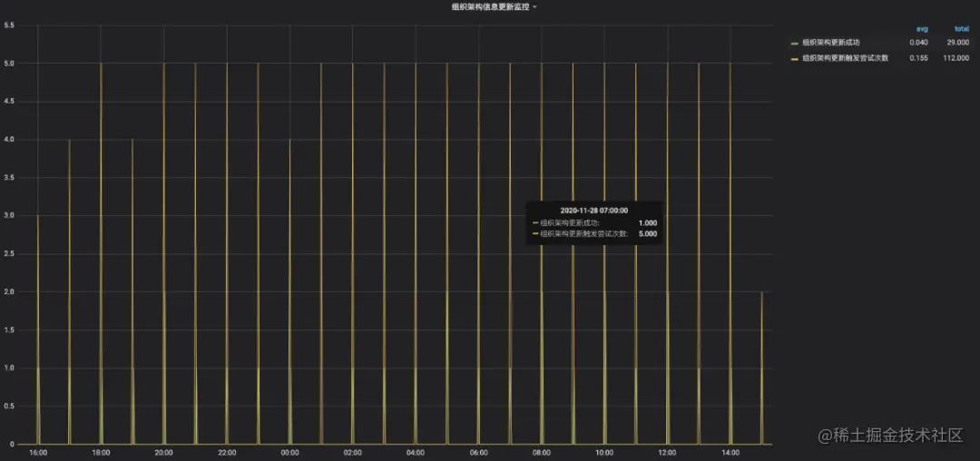Click the 06:00 x-axis label

479,453
